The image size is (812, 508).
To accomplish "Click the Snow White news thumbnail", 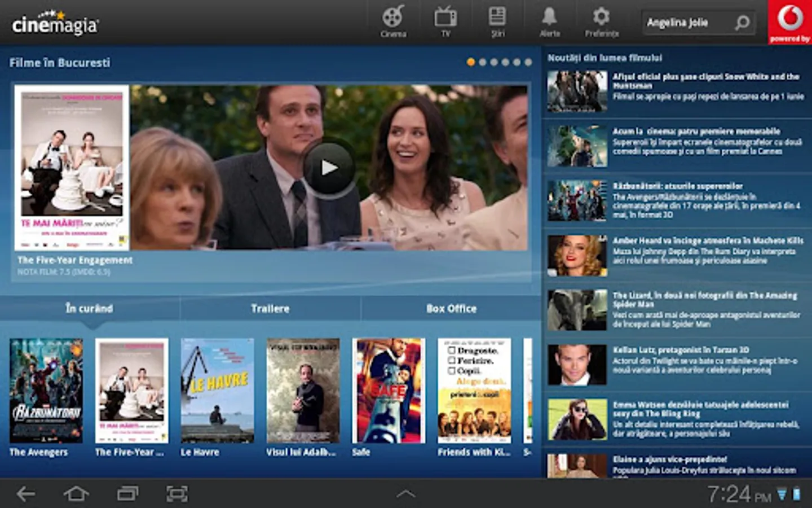I will pos(577,91).
